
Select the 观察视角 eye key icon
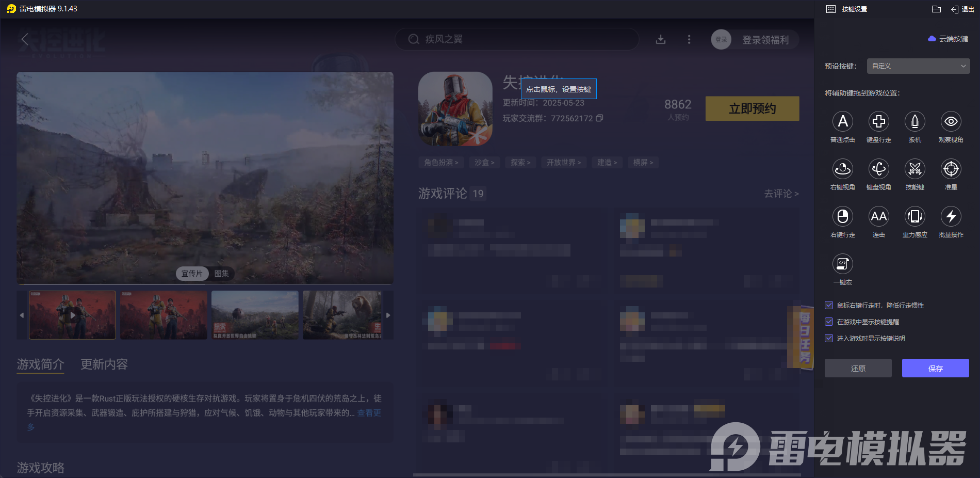tap(951, 121)
